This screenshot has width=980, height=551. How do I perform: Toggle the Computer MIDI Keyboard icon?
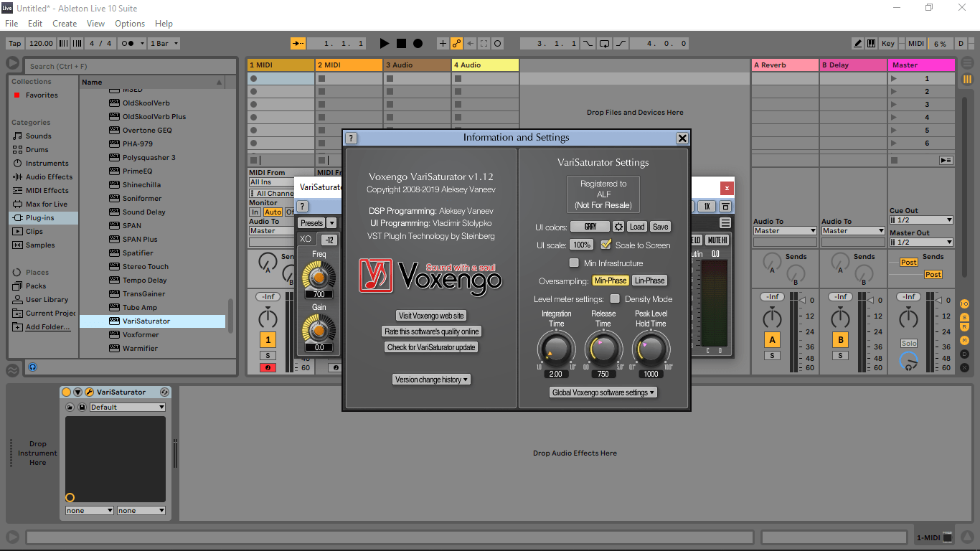point(871,44)
